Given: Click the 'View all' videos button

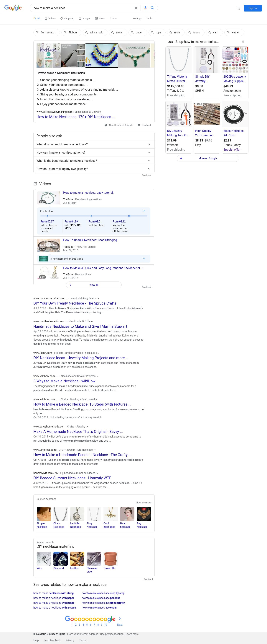Looking at the screenshot, I should [x=94, y=285].
